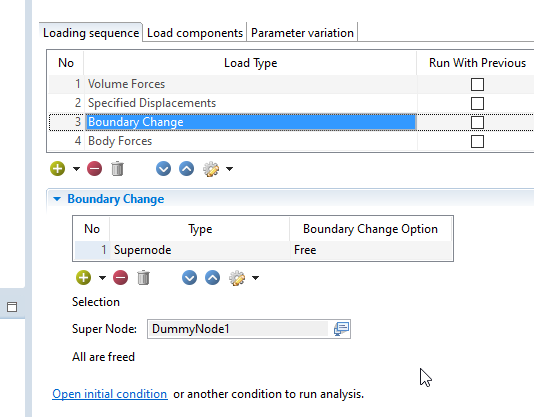The width and height of the screenshot is (534, 417).
Task: Open Super Node selection picker icon
Action: click(341, 329)
